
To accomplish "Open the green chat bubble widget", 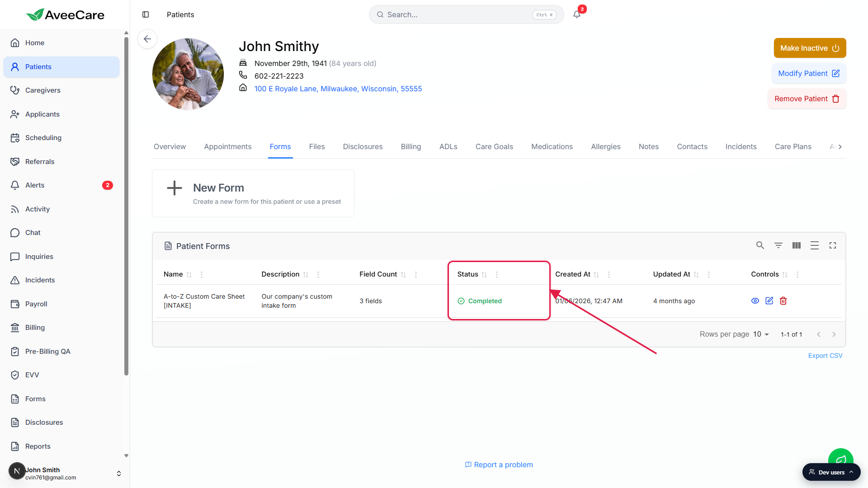I will coord(840,459).
